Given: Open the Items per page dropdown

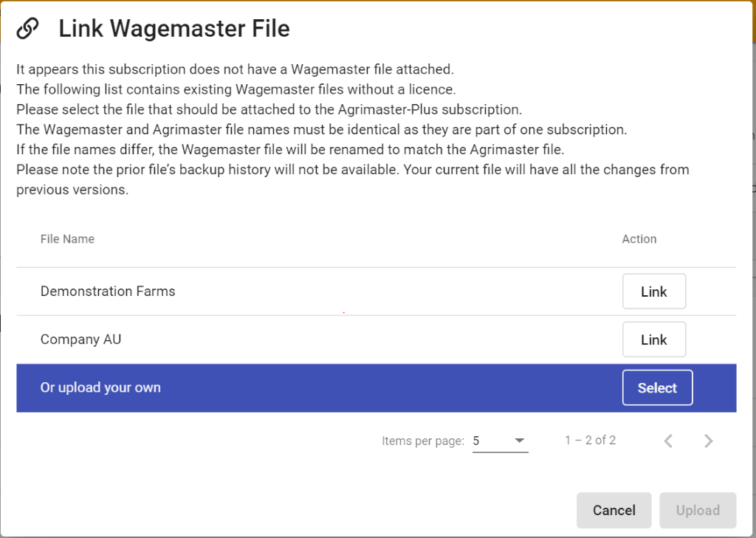Looking at the screenshot, I should (500, 441).
